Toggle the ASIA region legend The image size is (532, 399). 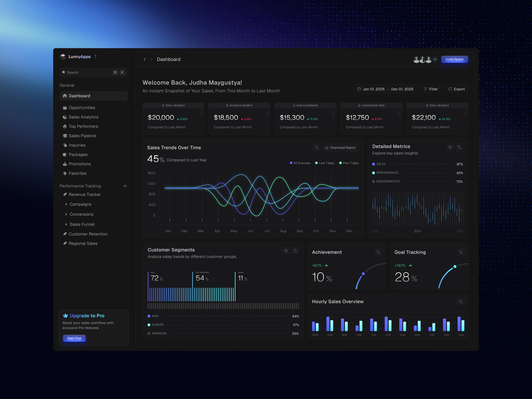[x=149, y=316]
